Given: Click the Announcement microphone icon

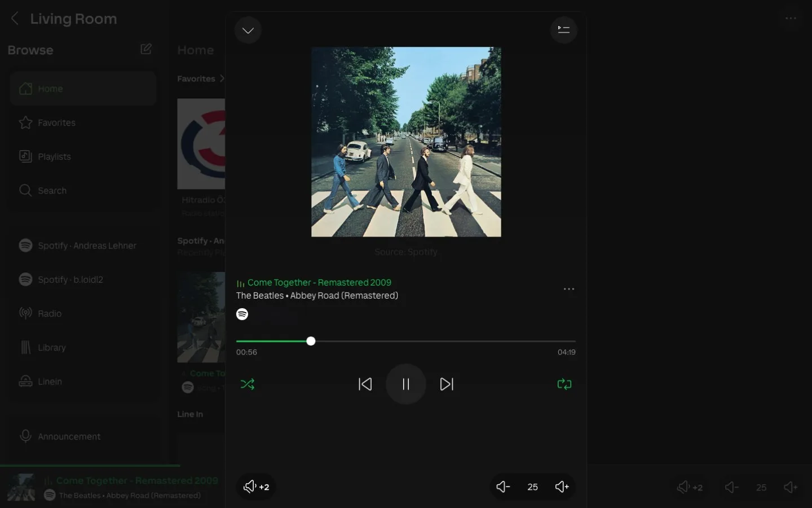Looking at the screenshot, I should (x=25, y=436).
